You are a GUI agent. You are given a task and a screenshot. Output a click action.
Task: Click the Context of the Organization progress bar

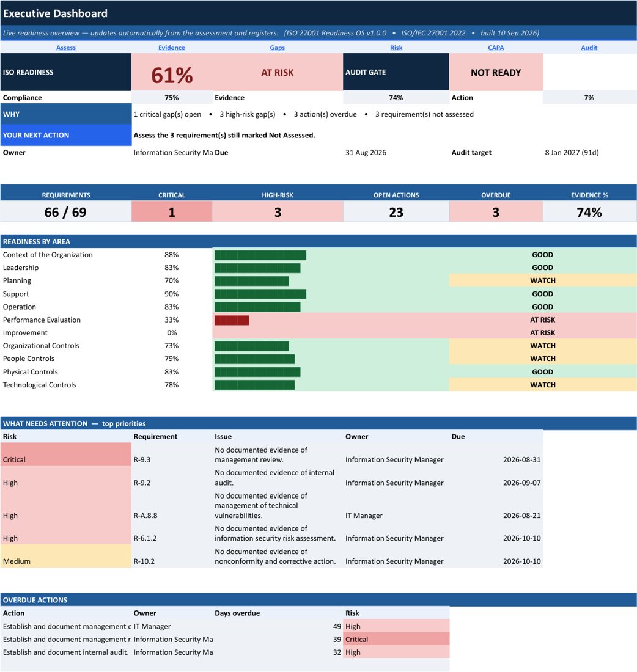pos(260,255)
